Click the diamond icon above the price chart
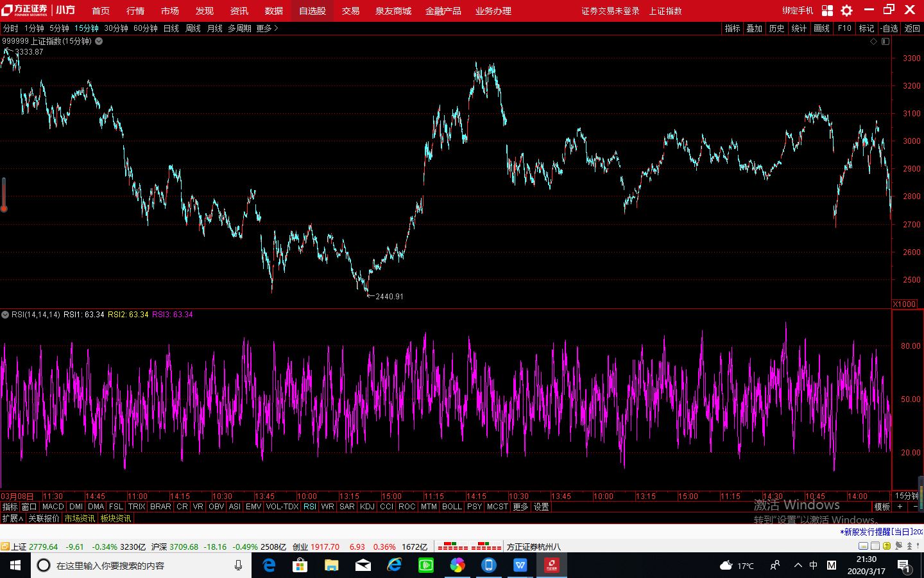This screenshot has width=924, height=578. [873, 41]
